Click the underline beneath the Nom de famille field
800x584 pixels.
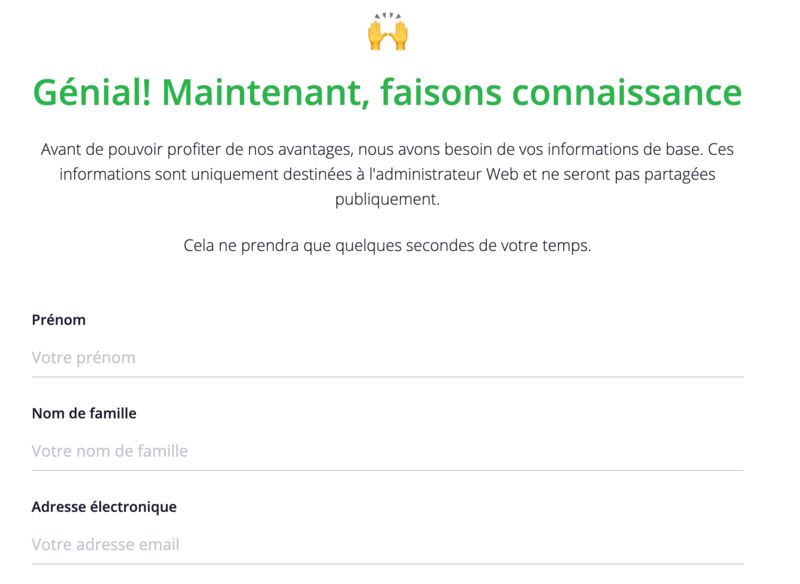pyautogui.click(x=387, y=470)
